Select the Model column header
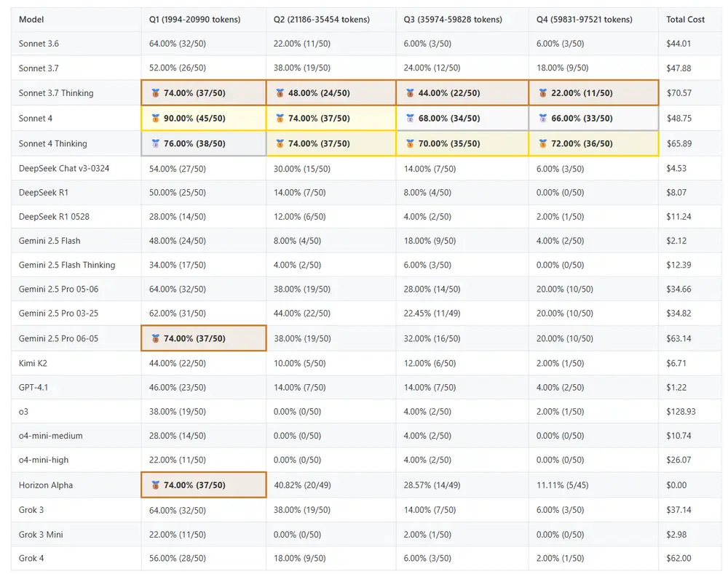This screenshot has height=574, width=728. tap(31, 20)
